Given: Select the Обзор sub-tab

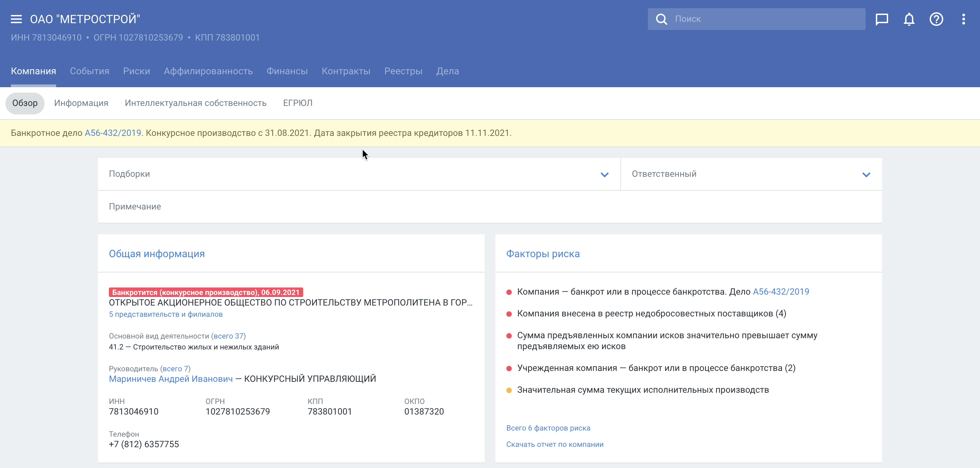Looking at the screenshot, I should coord(25,103).
